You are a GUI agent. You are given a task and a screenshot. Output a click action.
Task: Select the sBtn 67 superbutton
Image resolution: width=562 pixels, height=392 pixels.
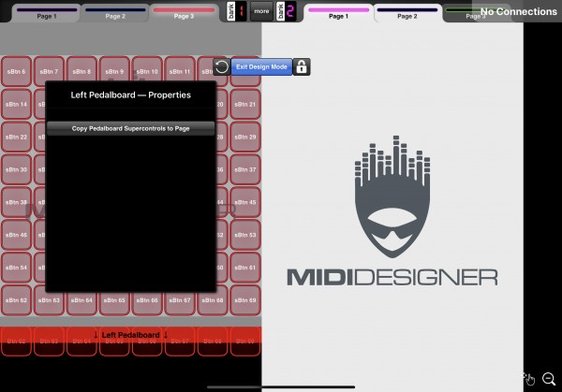point(180,300)
